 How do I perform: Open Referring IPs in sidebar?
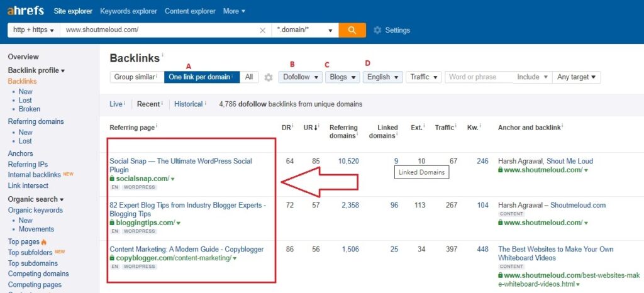(x=28, y=164)
